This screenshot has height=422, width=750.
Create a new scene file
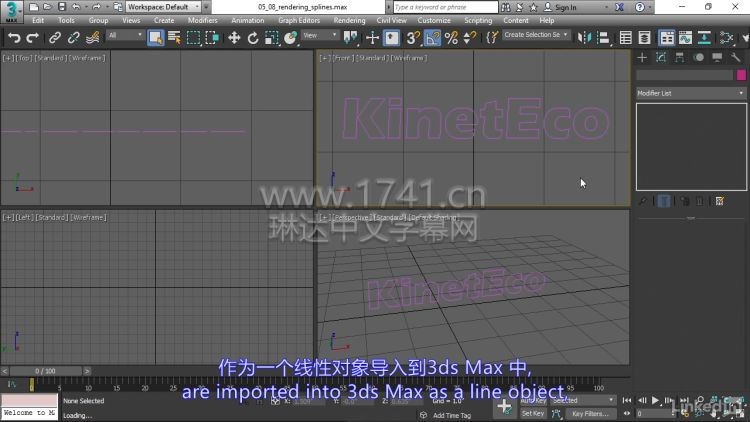click(x=33, y=7)
